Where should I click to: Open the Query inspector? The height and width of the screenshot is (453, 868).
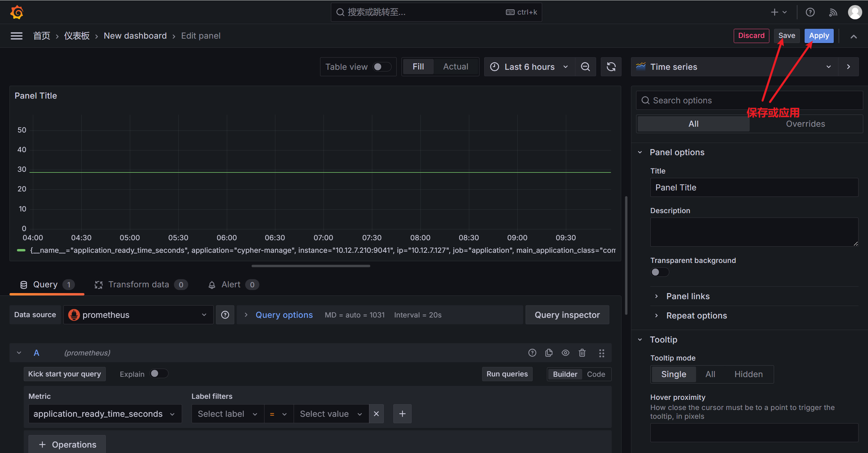click(567, 315)
